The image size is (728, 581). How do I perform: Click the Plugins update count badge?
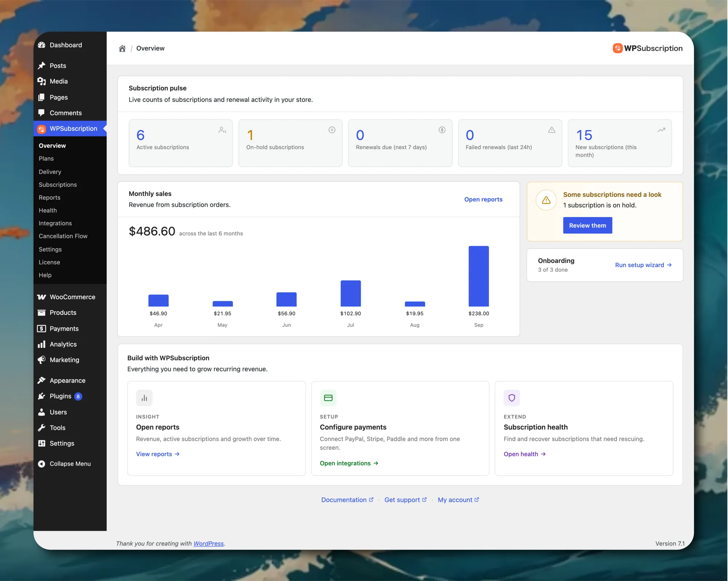tap(78, 396)
